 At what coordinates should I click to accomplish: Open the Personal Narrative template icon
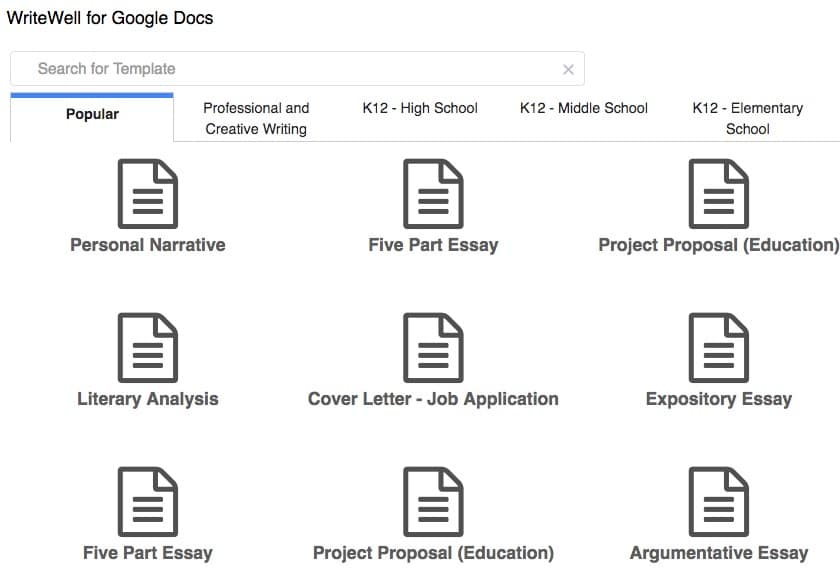[147, 192]
